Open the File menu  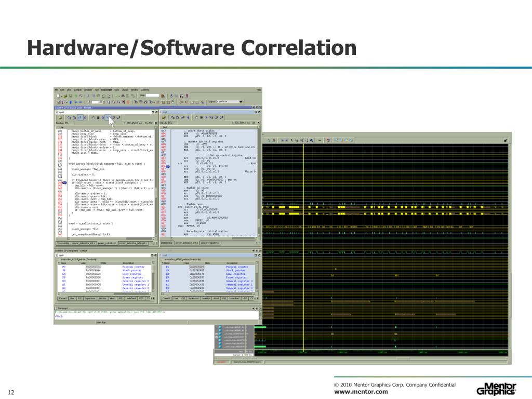coord(56,90)
